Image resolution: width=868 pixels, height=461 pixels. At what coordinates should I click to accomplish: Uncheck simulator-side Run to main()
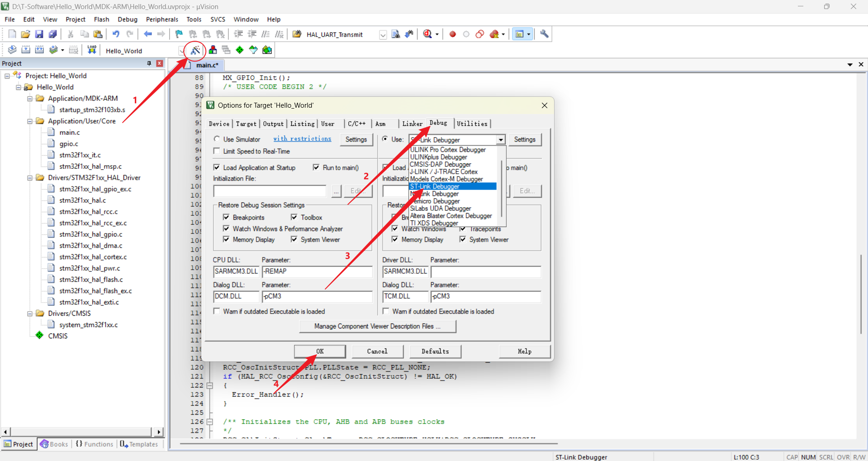pos(316,168)
